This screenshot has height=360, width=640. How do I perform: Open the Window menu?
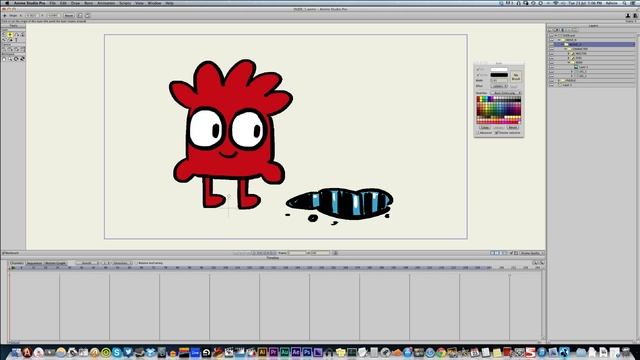pyautogui.click(x=154, y=3)
